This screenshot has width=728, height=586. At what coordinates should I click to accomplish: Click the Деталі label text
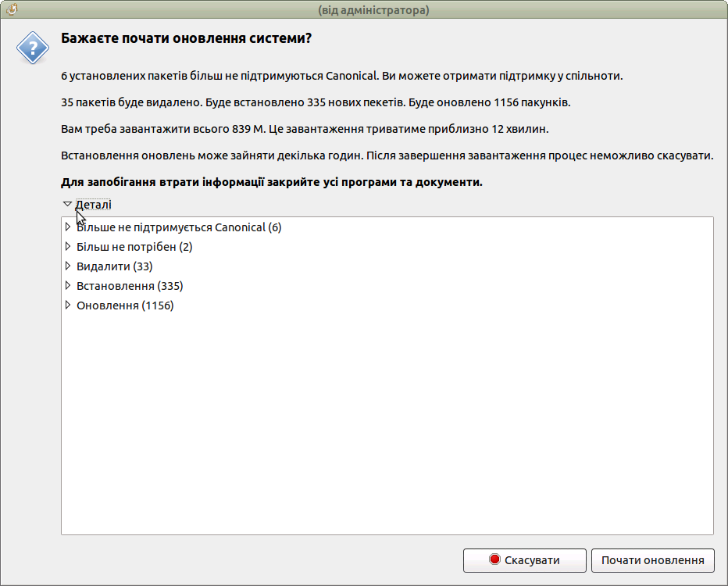click(93, 204)
